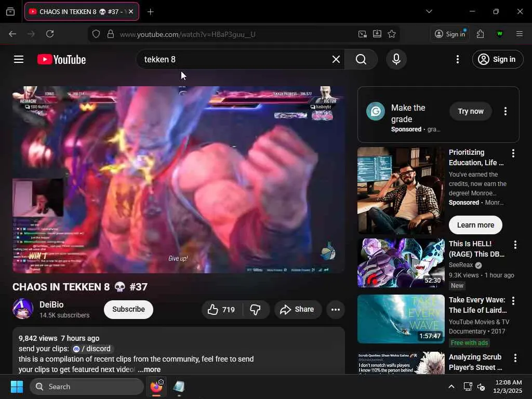This screenshot has width=532, height=399.
Task: Open YouTube settings three-dot menu in header
Action: pyautogui.click(x=457, y=59)
